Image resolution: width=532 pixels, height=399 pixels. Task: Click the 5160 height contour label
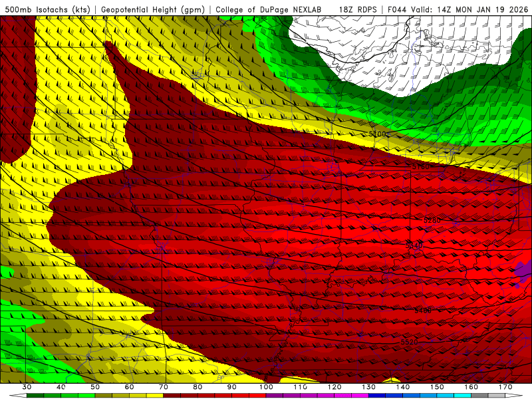pyautogui.click(x=421, y=167)
